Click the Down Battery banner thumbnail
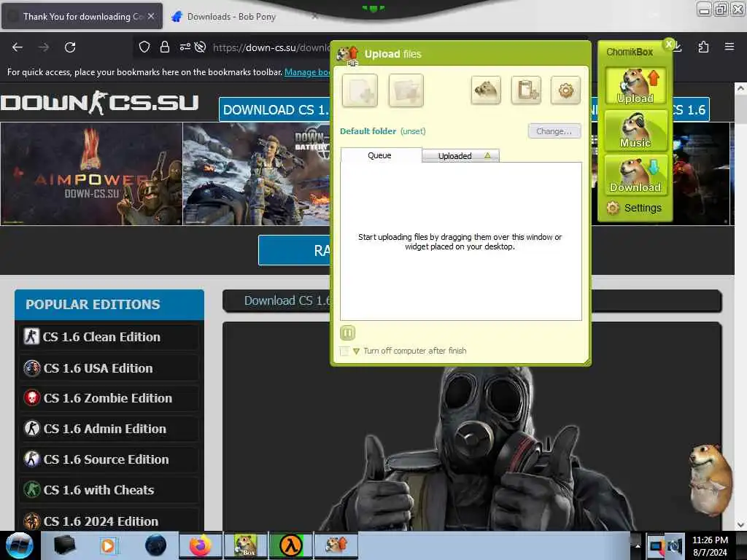Image resolution: width=747 pixels, height=560 pixels. click(256, 174)
